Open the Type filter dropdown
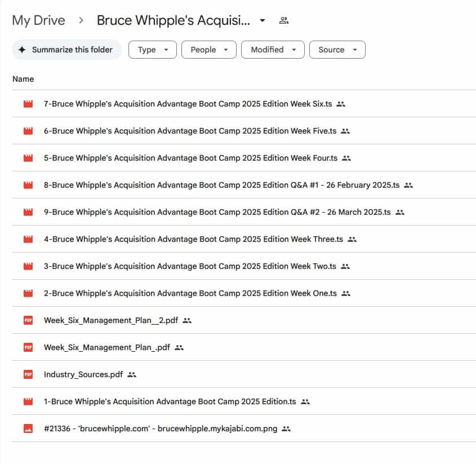Screen dimensions: 476x464 (153, 50)
